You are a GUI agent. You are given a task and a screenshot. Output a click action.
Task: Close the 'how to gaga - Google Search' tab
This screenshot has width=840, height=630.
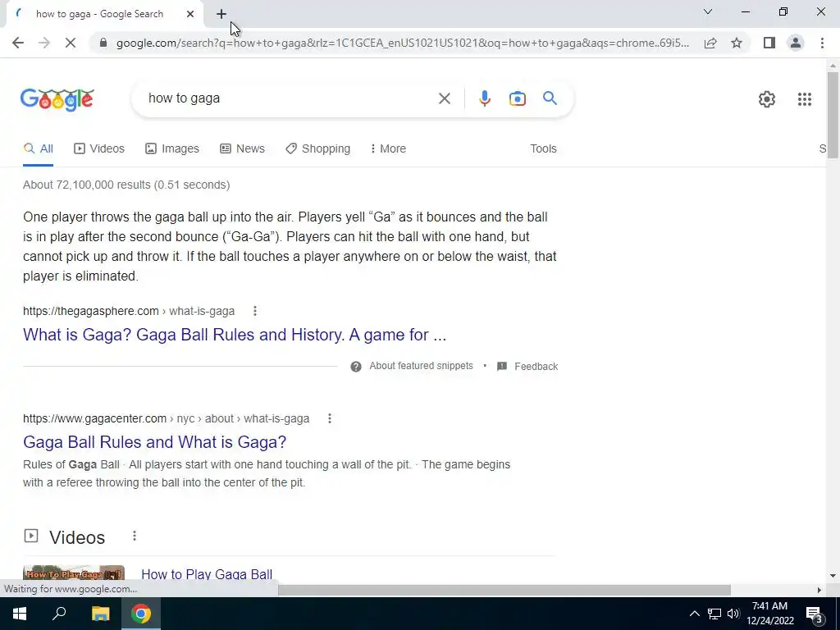190,14
